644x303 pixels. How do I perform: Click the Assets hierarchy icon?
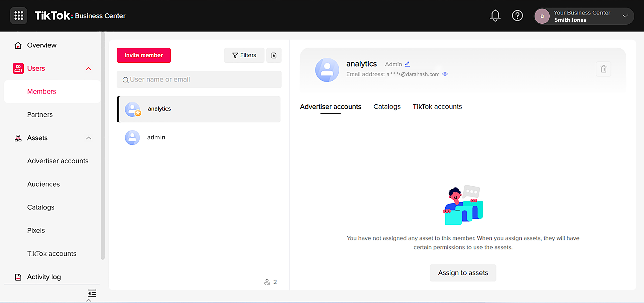pyautogui.click(x=18, y=138)
